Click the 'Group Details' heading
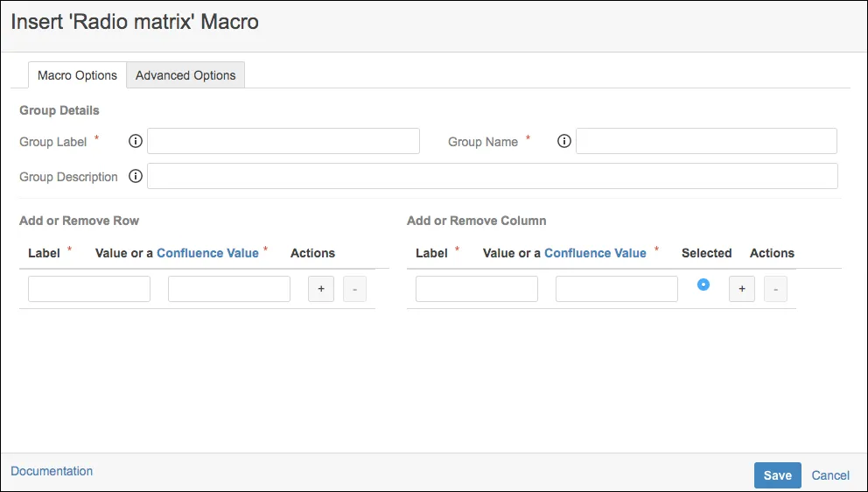 tap(59, 110)
